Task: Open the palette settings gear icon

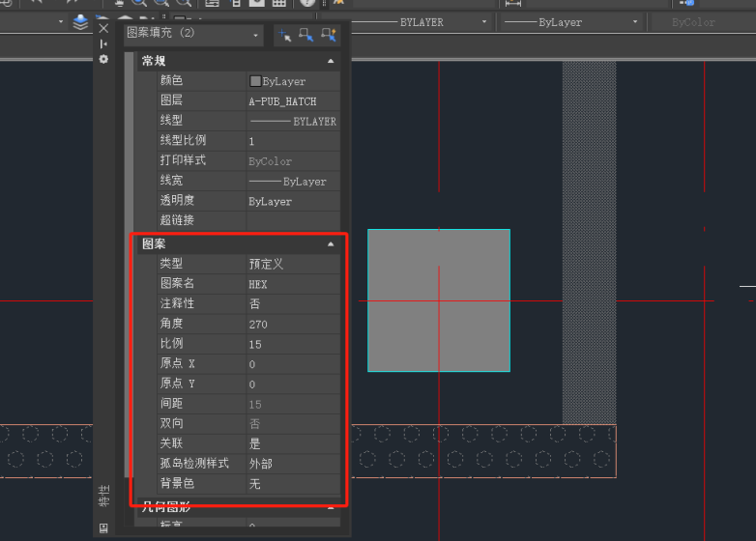Action: point(103,59)
